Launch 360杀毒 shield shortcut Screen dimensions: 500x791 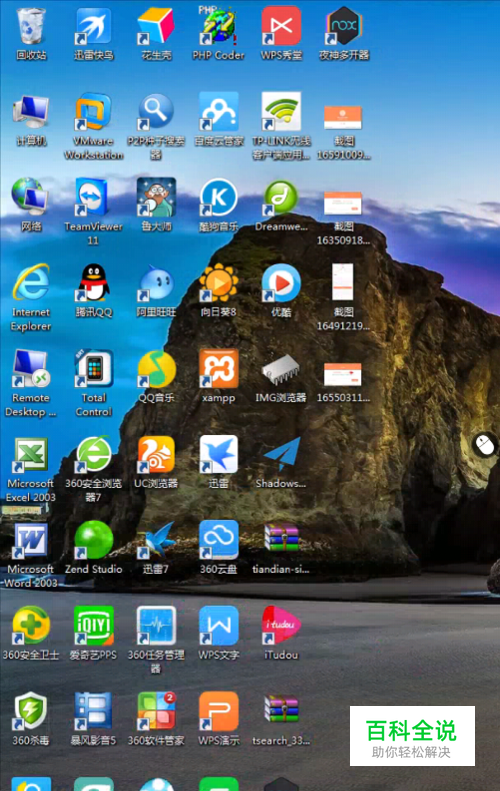point(31,711)
